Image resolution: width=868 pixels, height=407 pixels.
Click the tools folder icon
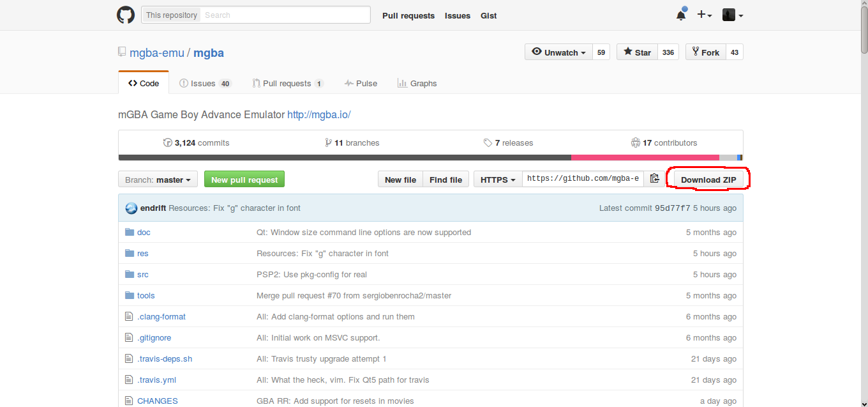(x=130, y=295)
